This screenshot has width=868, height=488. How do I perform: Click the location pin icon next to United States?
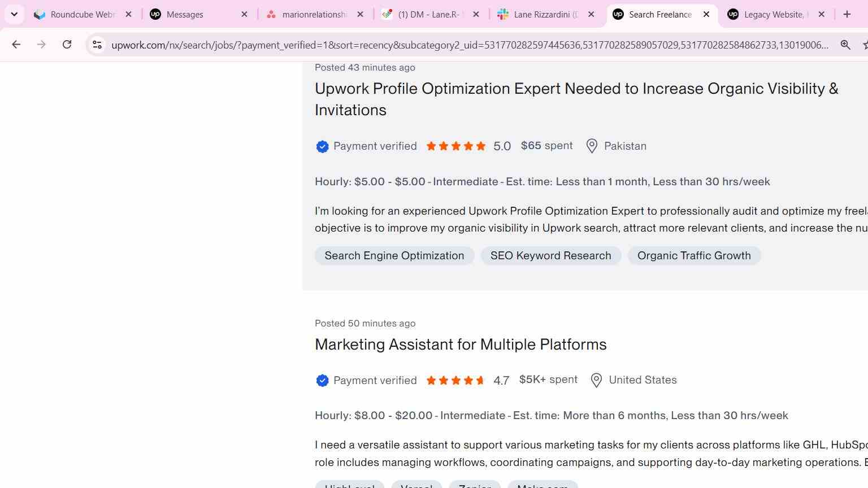point(596,381)
